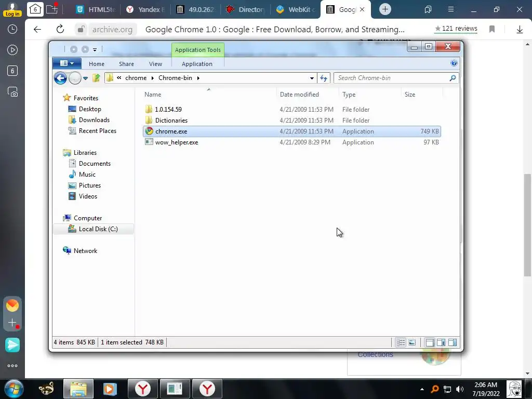
Task: Select chrome.exe file
Action: (x=292, y=131)
